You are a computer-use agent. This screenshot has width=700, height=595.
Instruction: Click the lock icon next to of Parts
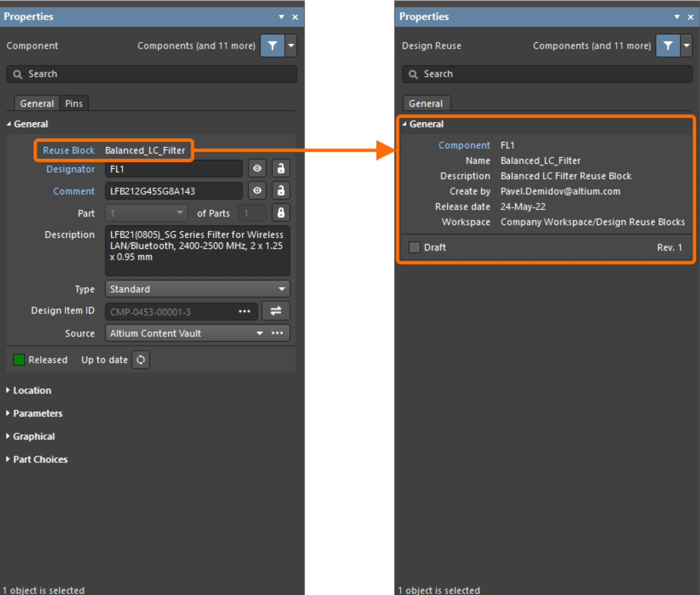281,213
